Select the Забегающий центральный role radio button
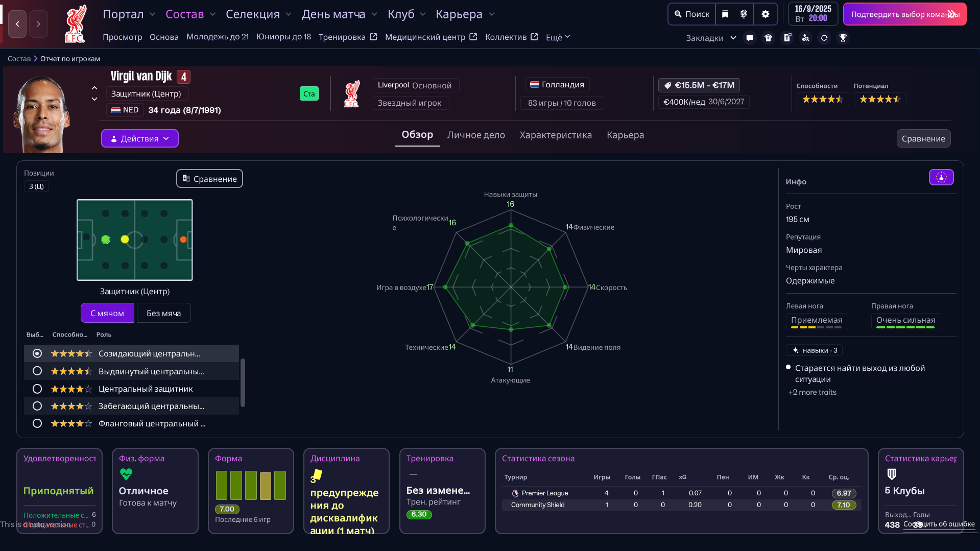The image size is (980, 551). click(x=37, y=406)
